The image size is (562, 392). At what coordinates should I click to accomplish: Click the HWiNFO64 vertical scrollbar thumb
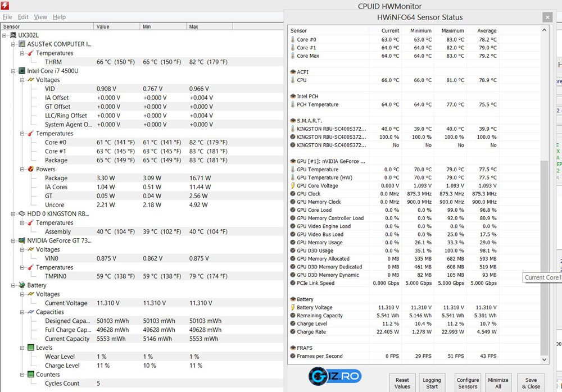tap(544, 257)
